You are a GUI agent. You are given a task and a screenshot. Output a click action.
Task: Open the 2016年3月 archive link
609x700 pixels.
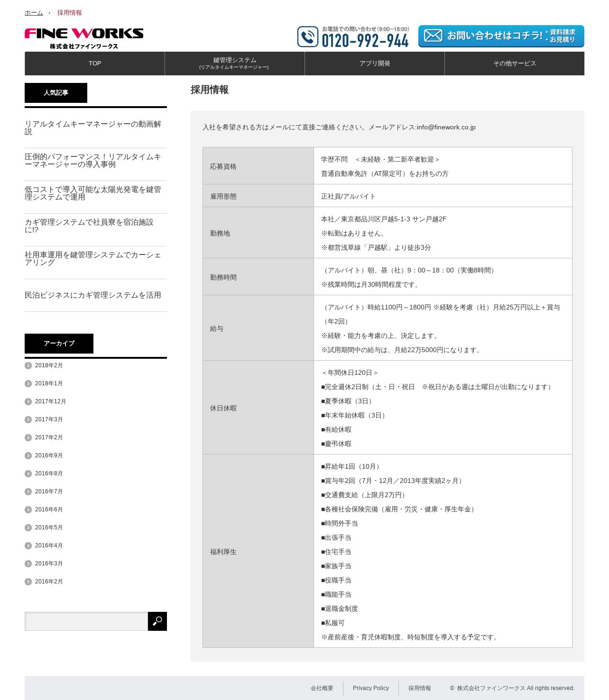[49, 564]
